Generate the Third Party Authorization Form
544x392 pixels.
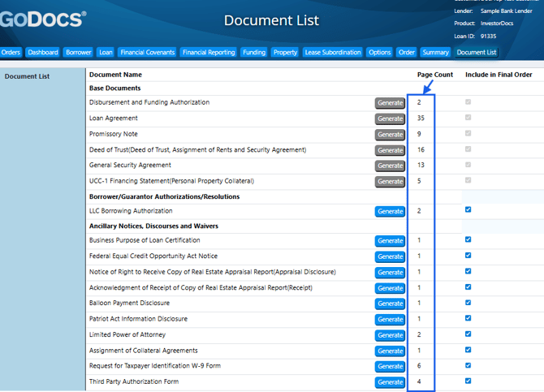[x=390, y=382]
